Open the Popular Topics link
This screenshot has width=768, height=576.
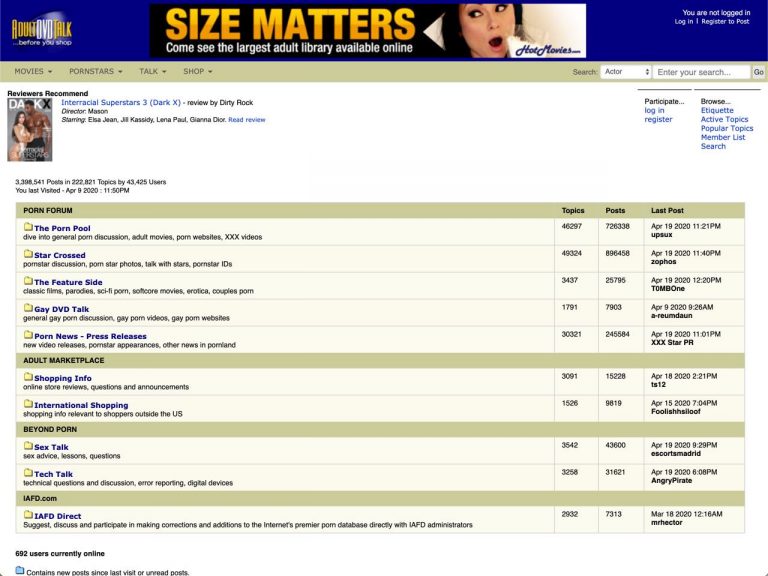click(726, 128)
